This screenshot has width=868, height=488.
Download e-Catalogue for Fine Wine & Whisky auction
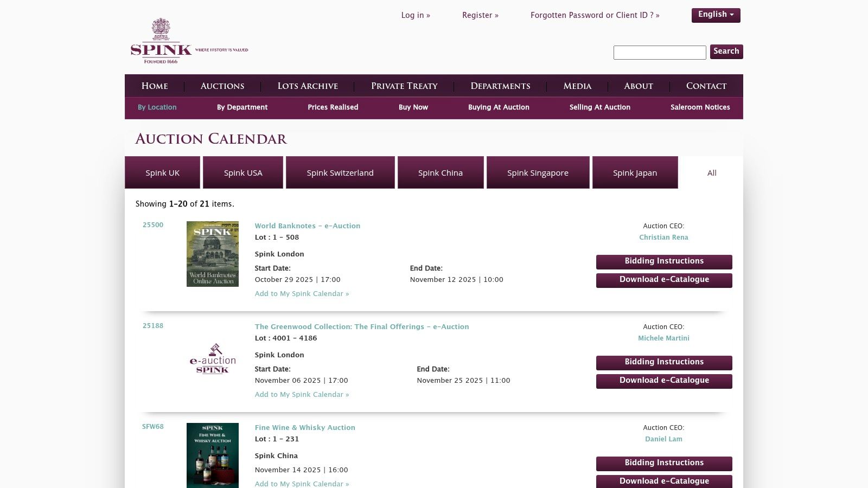click(664, 481)
